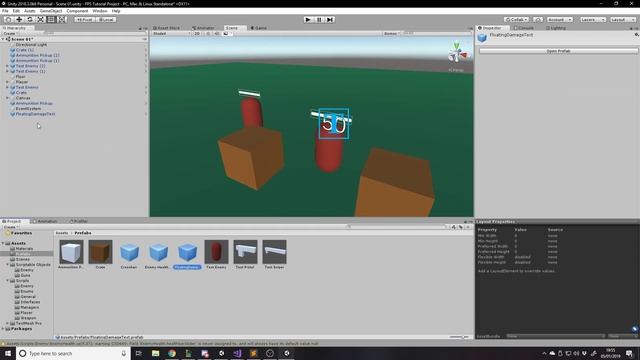Open the Shaded draw mode dropdown
Screen dimensions: 640x360
(x=171, y=33)
